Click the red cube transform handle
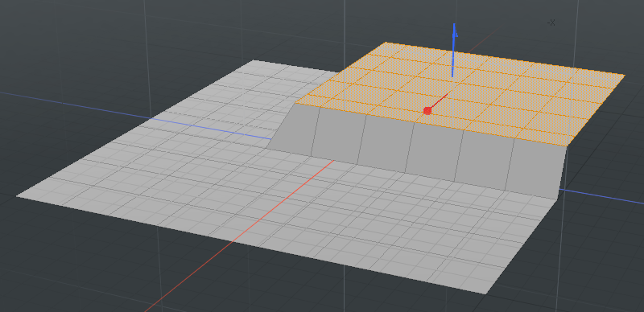 (427, 111)
